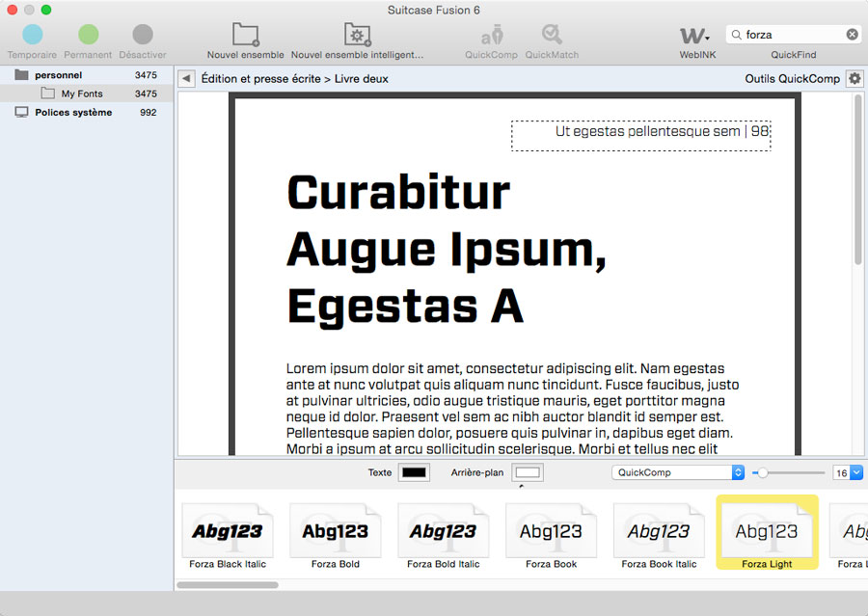Select Forza Black Italic font
The height and width of the screenshot is (616, 868).
coord(228,536)
